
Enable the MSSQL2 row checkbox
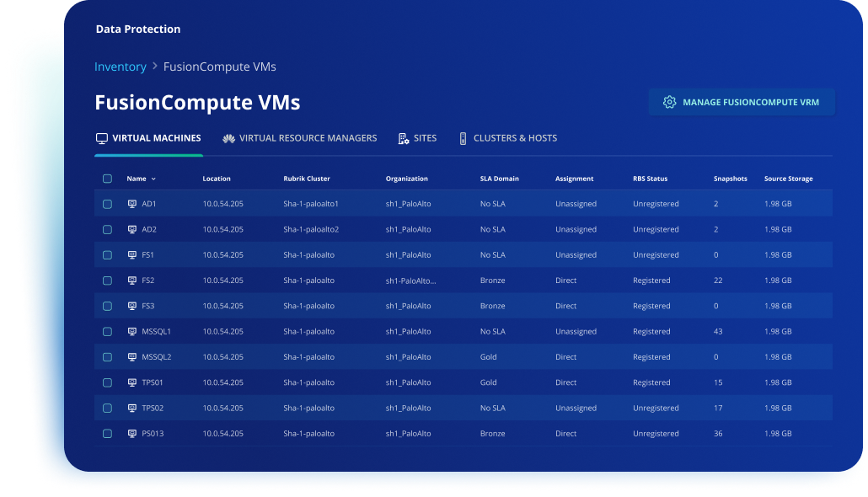(107, 357)
